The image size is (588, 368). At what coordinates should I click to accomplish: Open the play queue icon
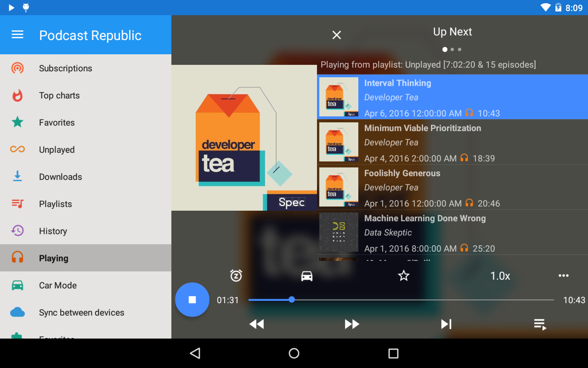(x=540, y=324)
